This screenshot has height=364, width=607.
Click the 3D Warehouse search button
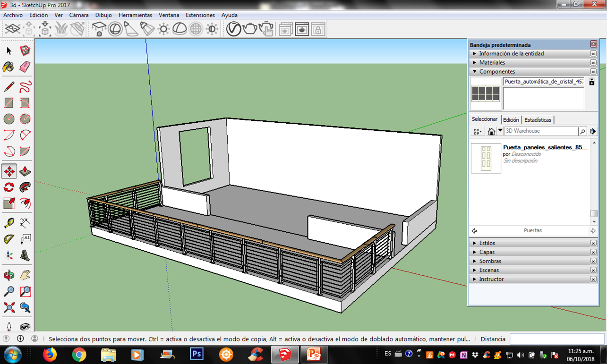pyautogui.click(x=582, y=131)
